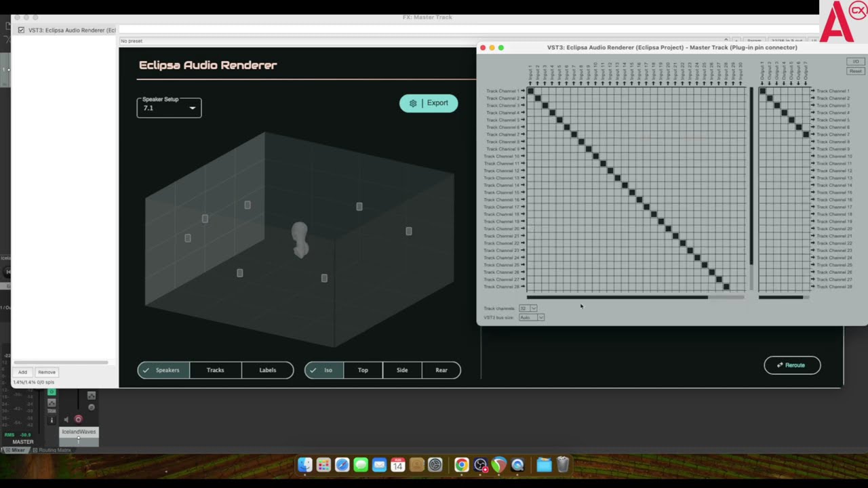This screenshot has height=488, width=868.
Task: Open the blue folder in the Dock
Action: point(544,465)
